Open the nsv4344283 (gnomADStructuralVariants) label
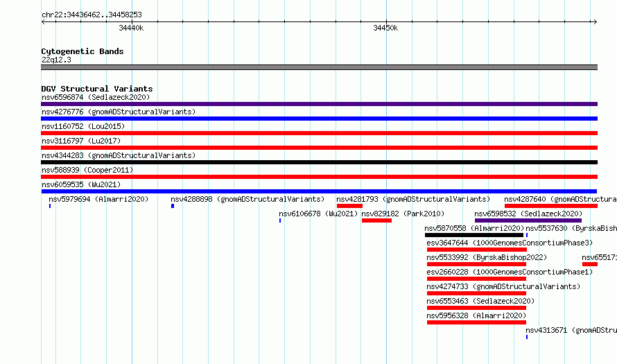 coord(119,155)
